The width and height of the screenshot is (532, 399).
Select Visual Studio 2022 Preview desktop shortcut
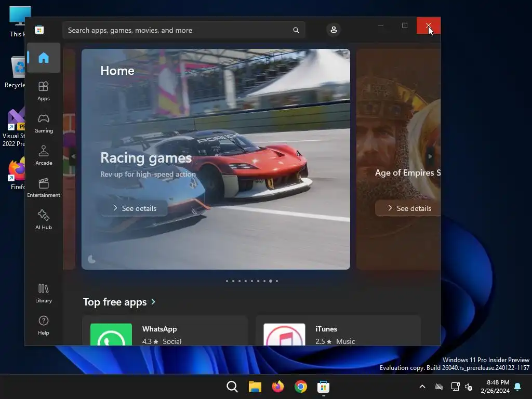click(x=14, y=128)
